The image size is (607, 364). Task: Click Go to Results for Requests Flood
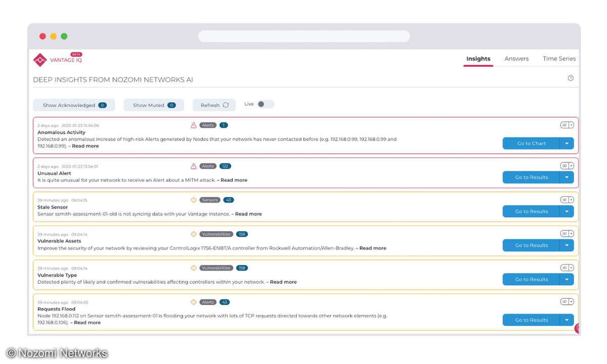point(531,320)
